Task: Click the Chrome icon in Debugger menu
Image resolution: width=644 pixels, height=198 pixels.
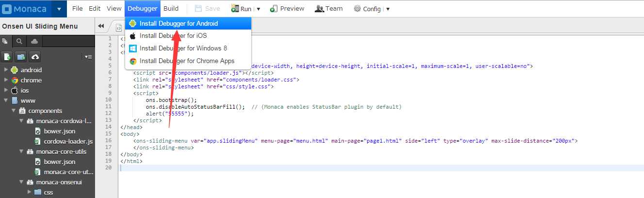Action: pos(133,61)
